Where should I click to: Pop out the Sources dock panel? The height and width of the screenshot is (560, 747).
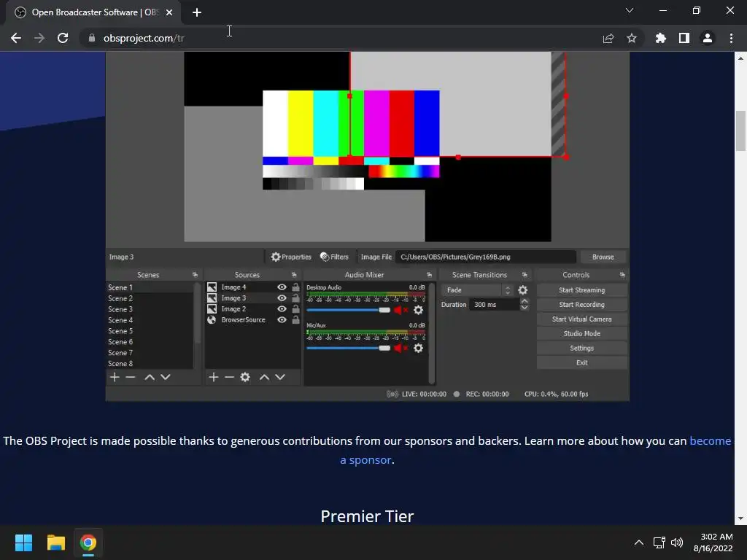click(294, 275)
